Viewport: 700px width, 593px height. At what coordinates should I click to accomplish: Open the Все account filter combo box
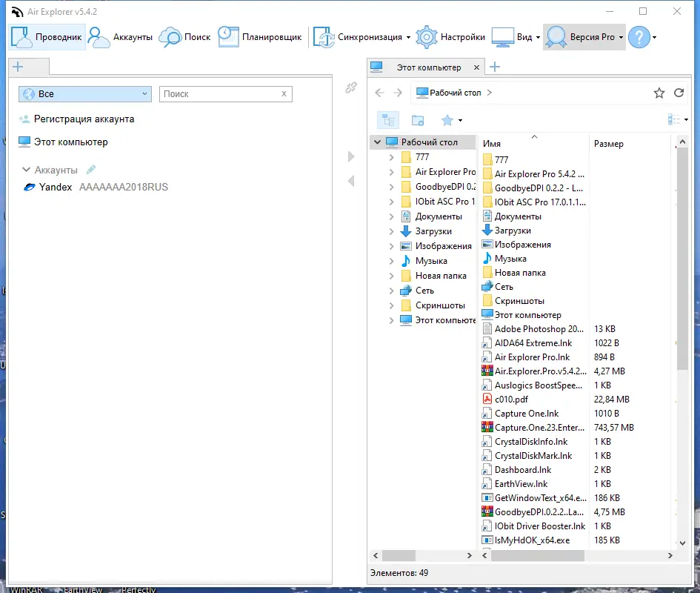click(85, 94)
